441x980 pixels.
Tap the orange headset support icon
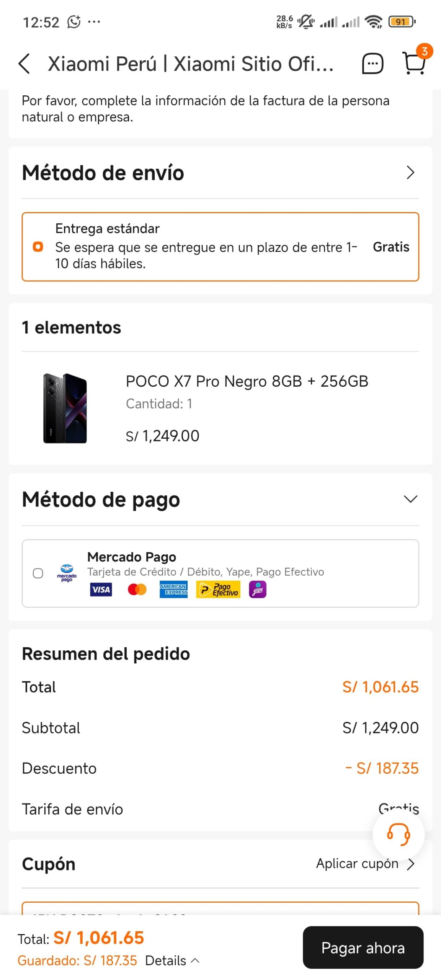[398, 835]
